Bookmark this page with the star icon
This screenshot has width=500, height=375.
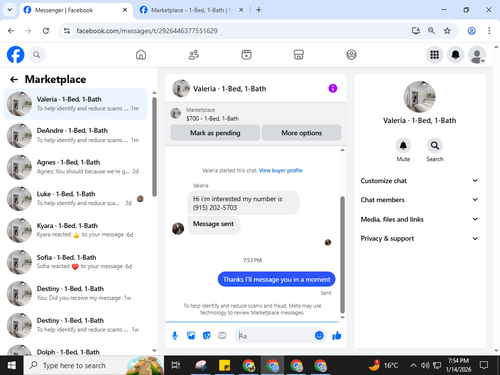[x=447, y=31]
